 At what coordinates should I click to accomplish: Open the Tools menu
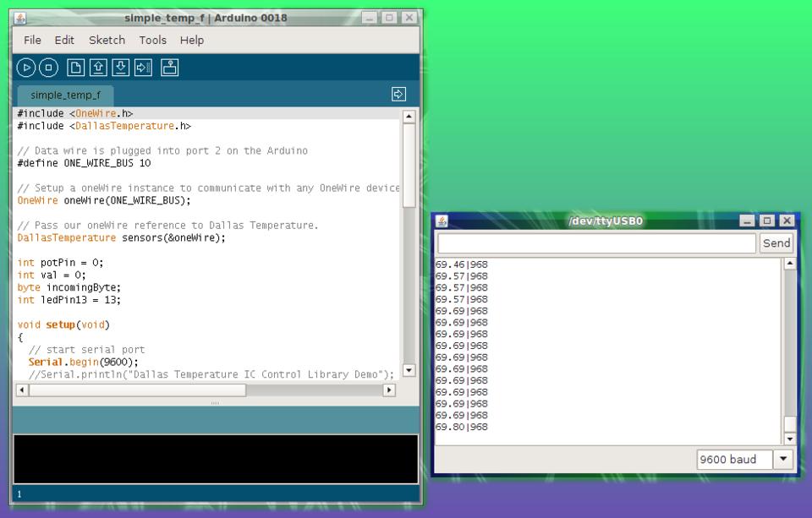[152, 40]
